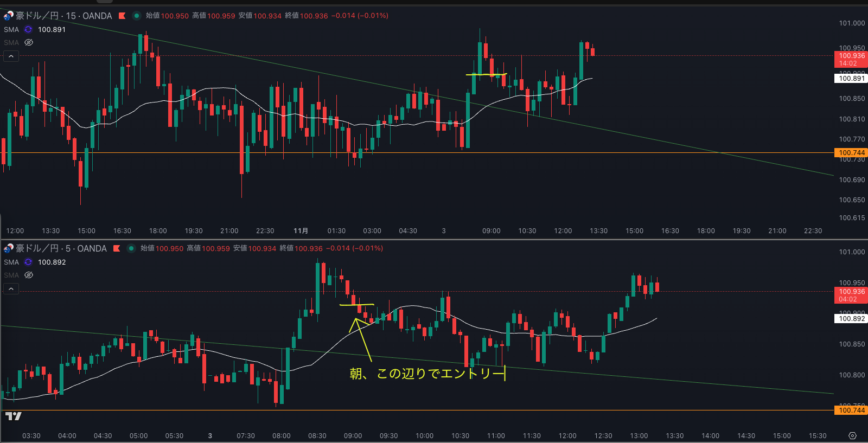Select the yellow 朝、この辺りでエントリー text annotation
Screen dimensions: 868x443
click(x=427, y=374)
